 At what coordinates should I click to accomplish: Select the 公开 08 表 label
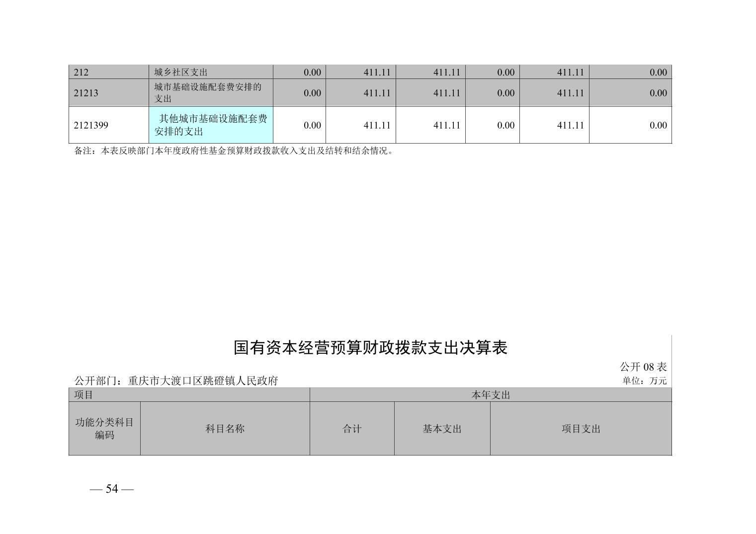click(x=643, y=367)
